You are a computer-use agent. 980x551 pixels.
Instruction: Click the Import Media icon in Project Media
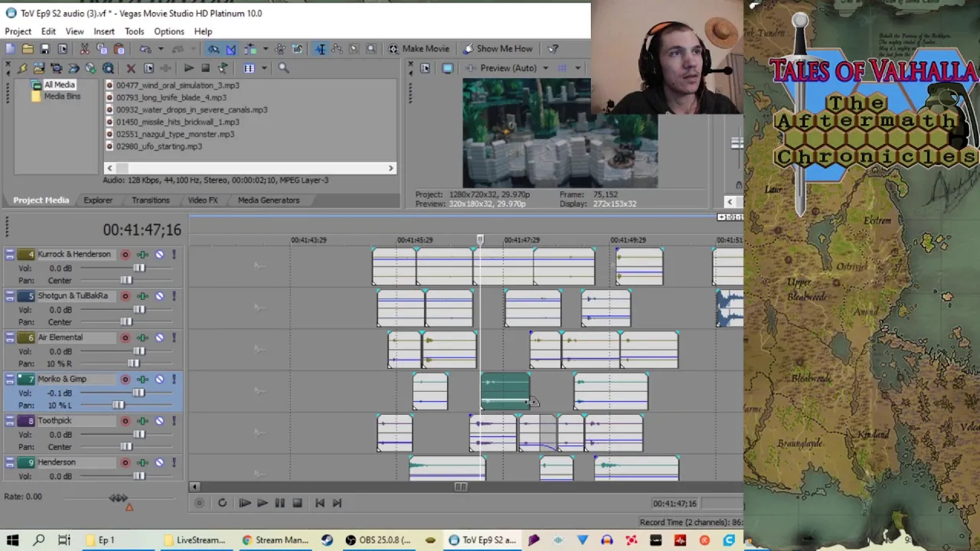pos(39,68)
